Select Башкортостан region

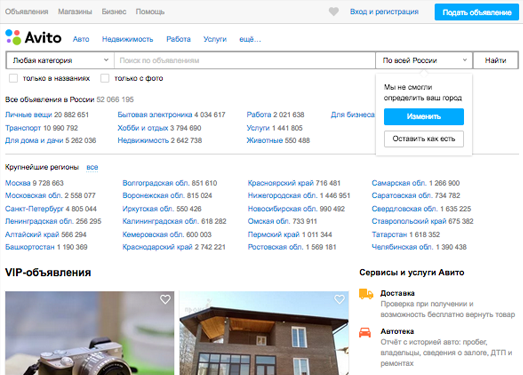click(30, 247)
